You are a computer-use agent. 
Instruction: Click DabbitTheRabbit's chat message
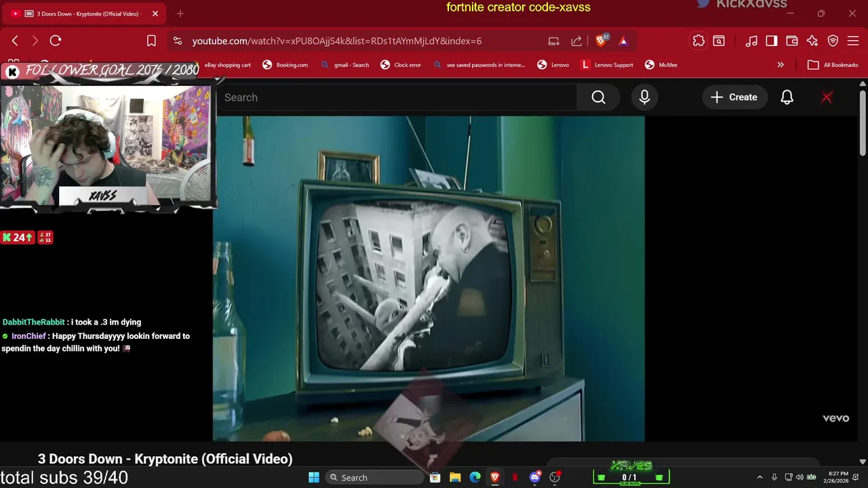[x=72, y=322]
